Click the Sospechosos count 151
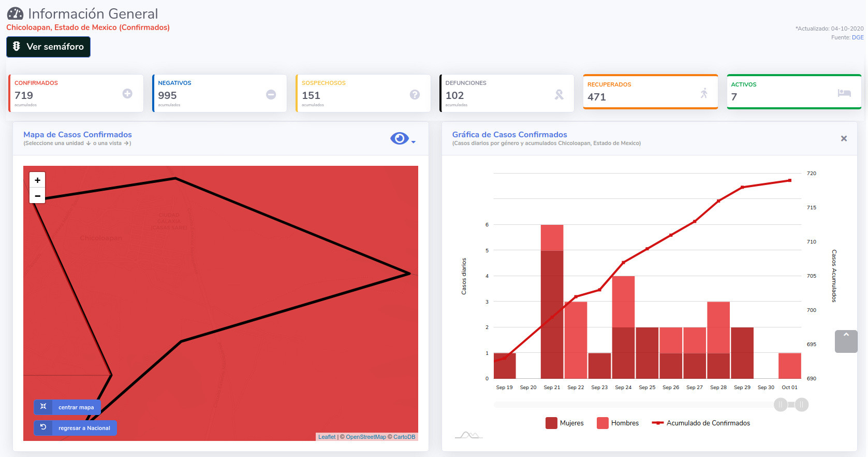This screenshot has height=457, width=868. 311,95
